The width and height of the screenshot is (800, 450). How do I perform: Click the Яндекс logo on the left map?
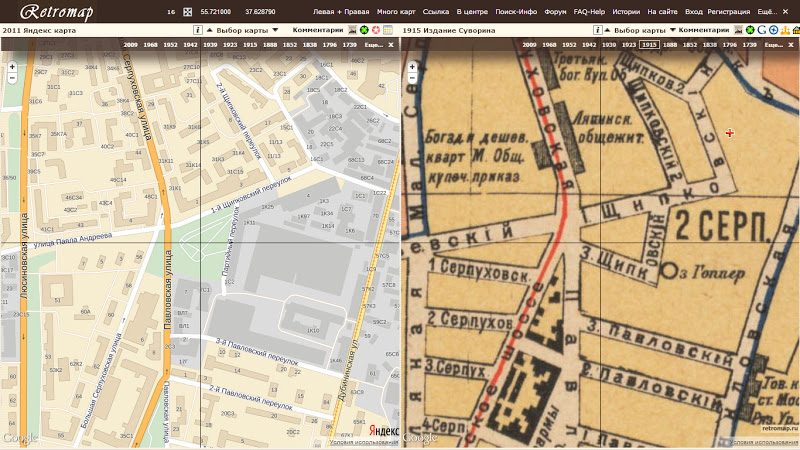point(384,431)
